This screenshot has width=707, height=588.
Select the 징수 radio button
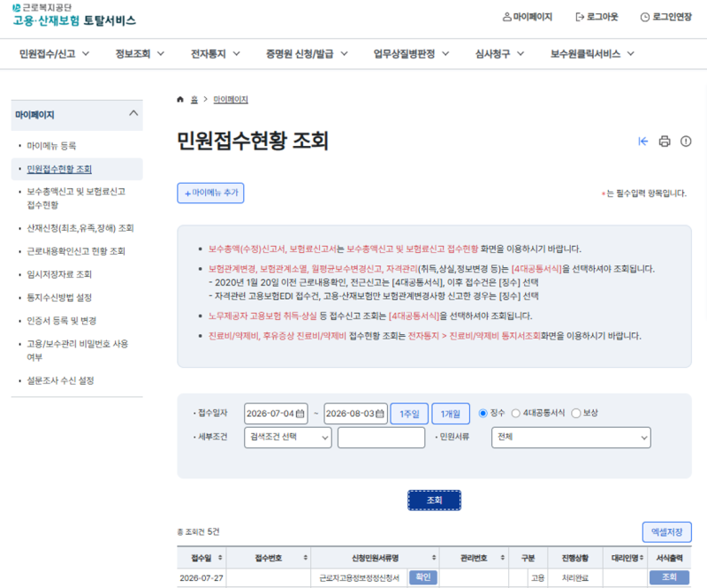point(483,413)
